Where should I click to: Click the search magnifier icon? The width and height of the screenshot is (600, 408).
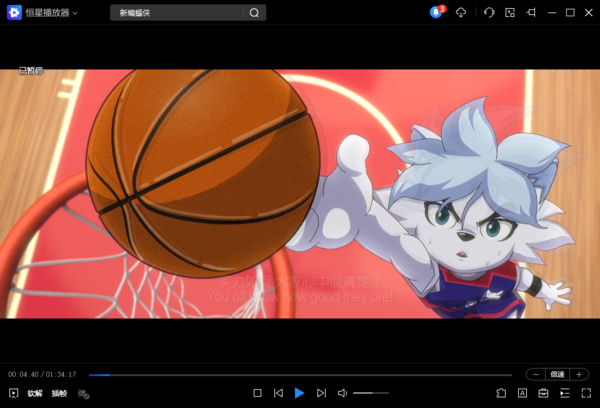point(254,13)
